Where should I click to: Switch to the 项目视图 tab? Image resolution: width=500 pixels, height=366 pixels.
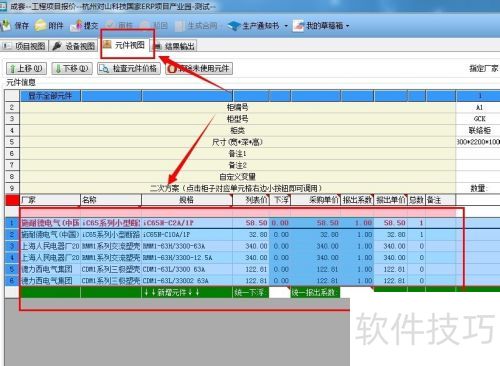click(x=24, y=46)
